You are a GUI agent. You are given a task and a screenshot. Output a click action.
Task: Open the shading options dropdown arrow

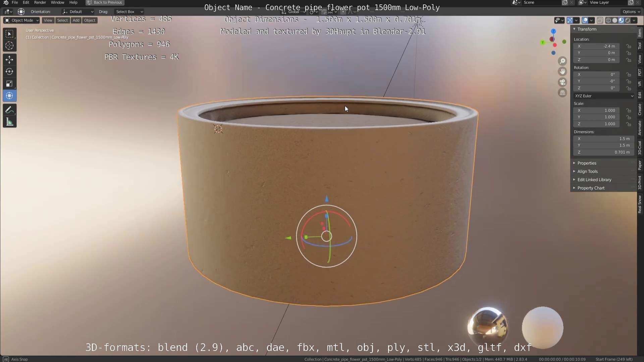pos(634,20)
